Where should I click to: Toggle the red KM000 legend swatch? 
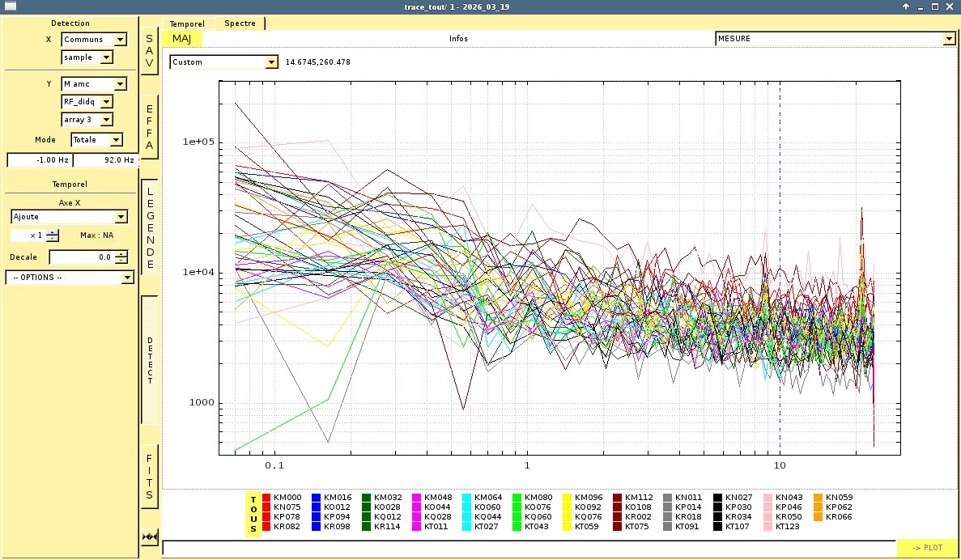266,498
